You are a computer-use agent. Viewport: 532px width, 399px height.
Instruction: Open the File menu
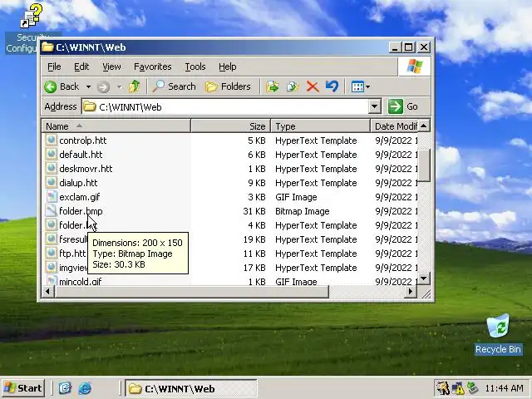click(x=54, y=66)
